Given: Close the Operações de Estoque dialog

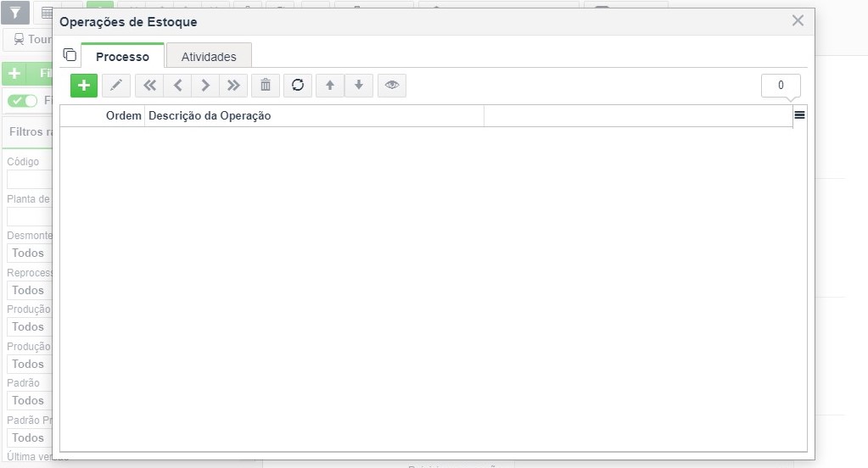Looking at the screenshot, I should click(x=798, y=20).
